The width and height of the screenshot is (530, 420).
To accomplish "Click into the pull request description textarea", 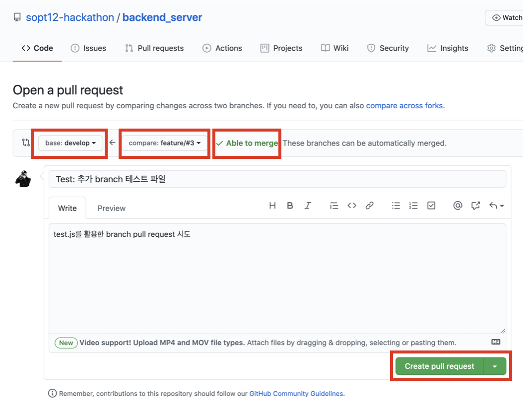I will click(x=277, y=278).
